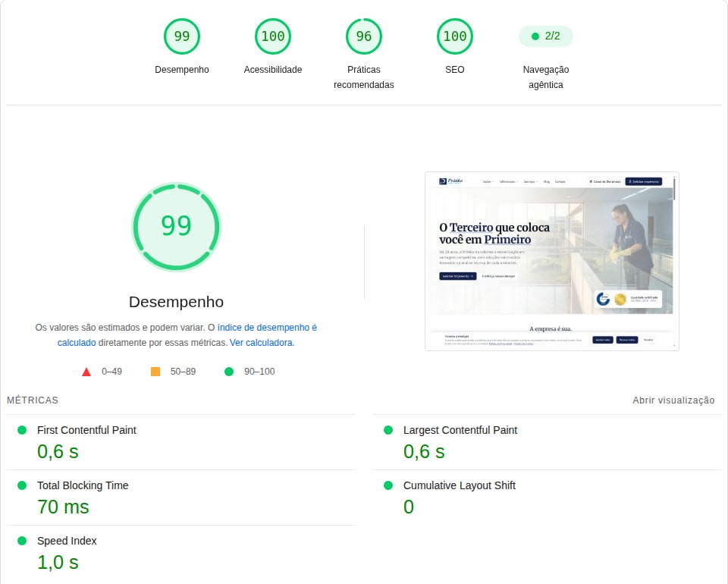
Task: Click the 70 ms blocking time value
Action: point(63,507)
